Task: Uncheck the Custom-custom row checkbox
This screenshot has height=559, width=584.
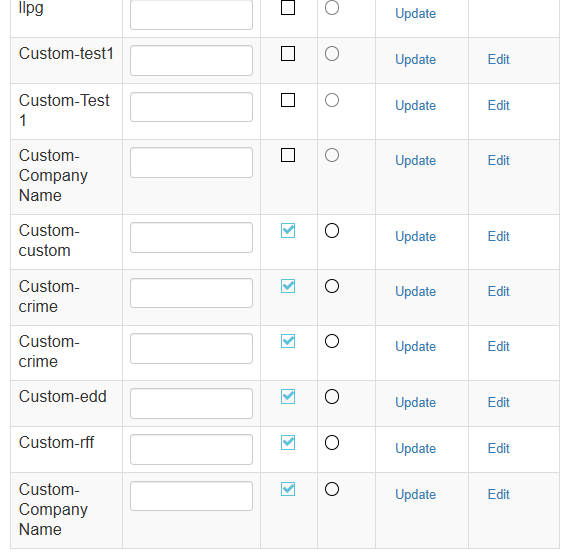Action: pos(288,231)
